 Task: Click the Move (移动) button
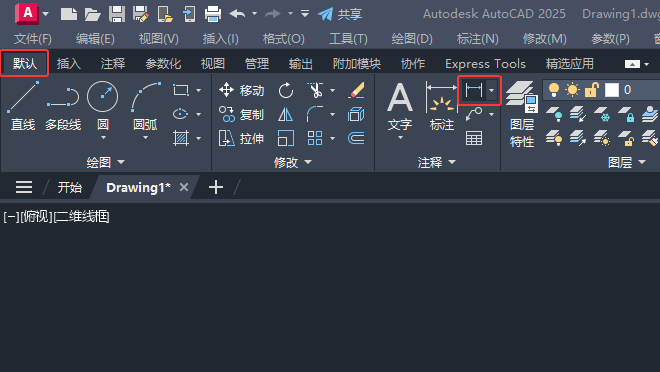(x=242, y=90)
